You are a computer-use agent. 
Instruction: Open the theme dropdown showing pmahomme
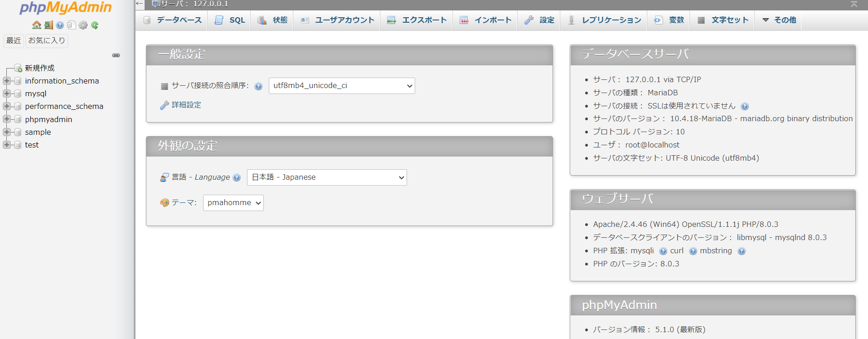[233, 203]
